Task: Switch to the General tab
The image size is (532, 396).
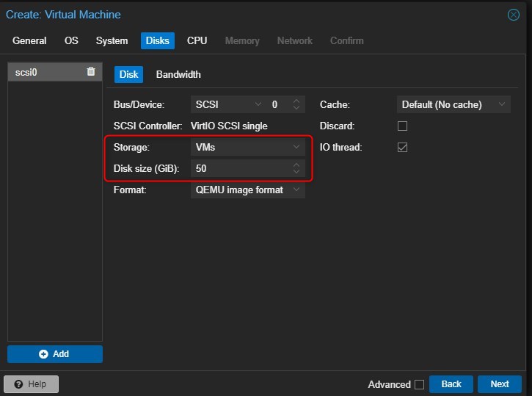Action: (29, 41)
